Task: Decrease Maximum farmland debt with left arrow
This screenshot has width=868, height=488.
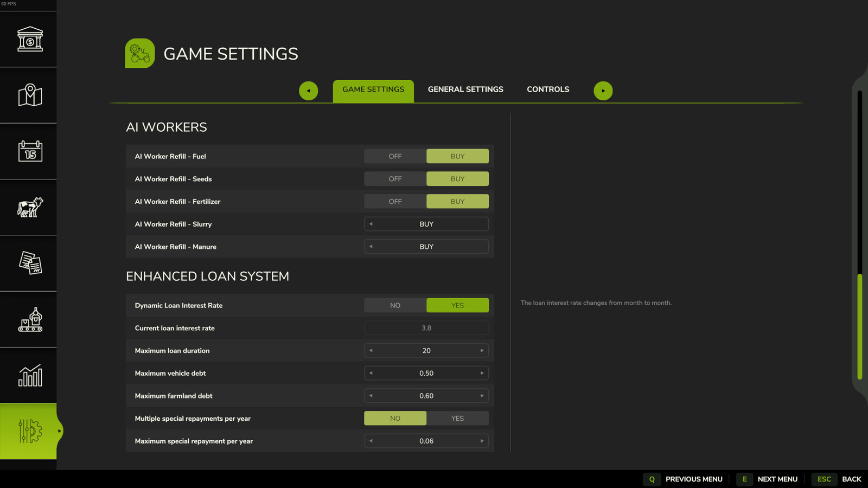Action: coord(371,395)
